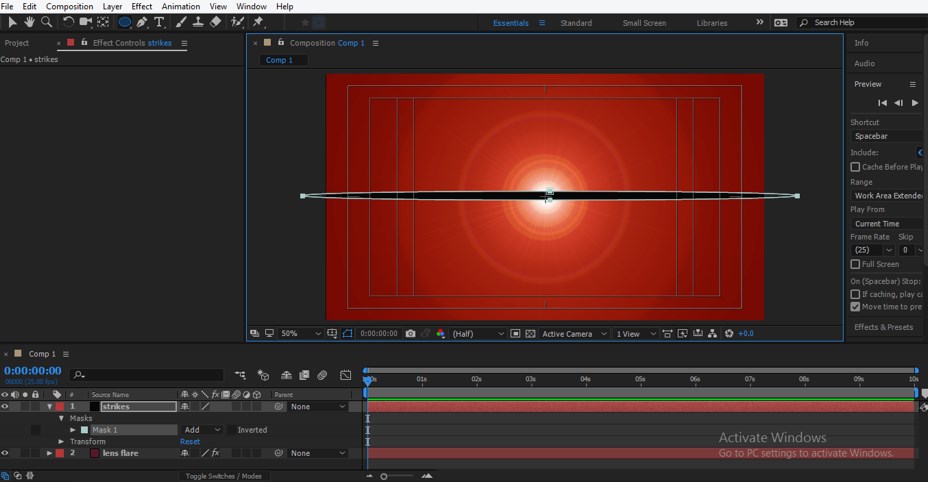Select the Brush tool
The image size is (928, 482).
(x=181, y=23)
